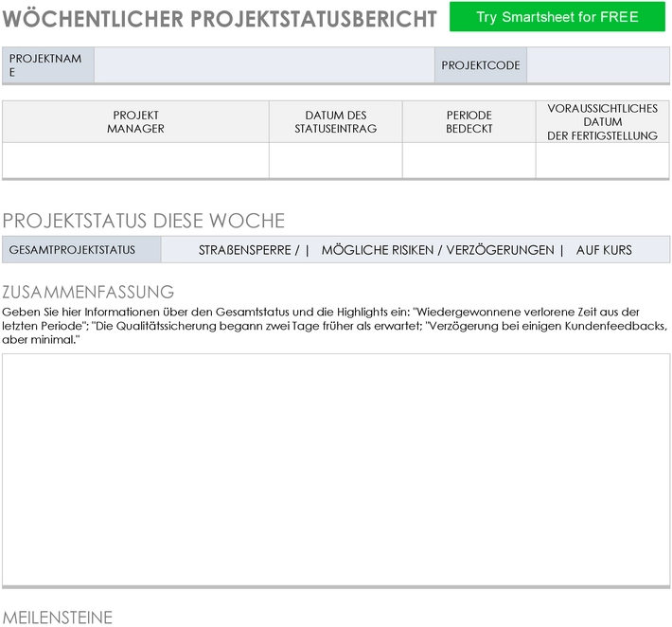Select MÖGLICHE RISIKEN / VERZÖGERUNGEN status option

coord(437,250)
